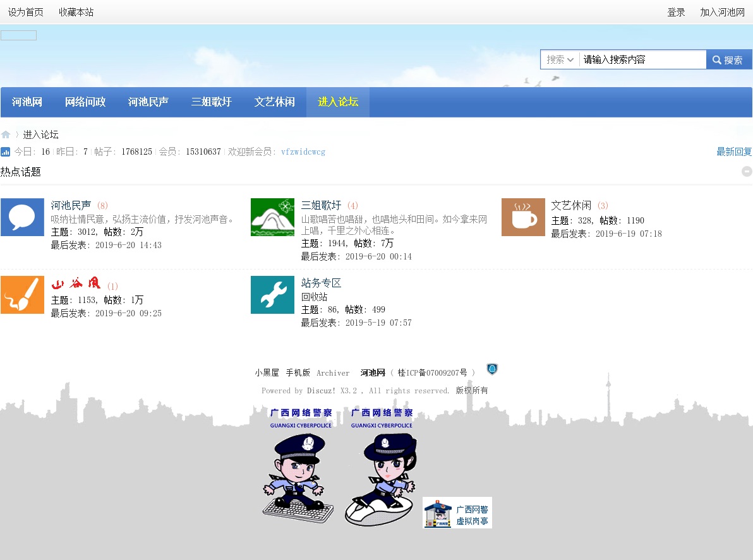The height and width of the screenshot is (560, 753).
Task: Open the 三姐歌圩 forum title link
Action: tap(322, 205)
